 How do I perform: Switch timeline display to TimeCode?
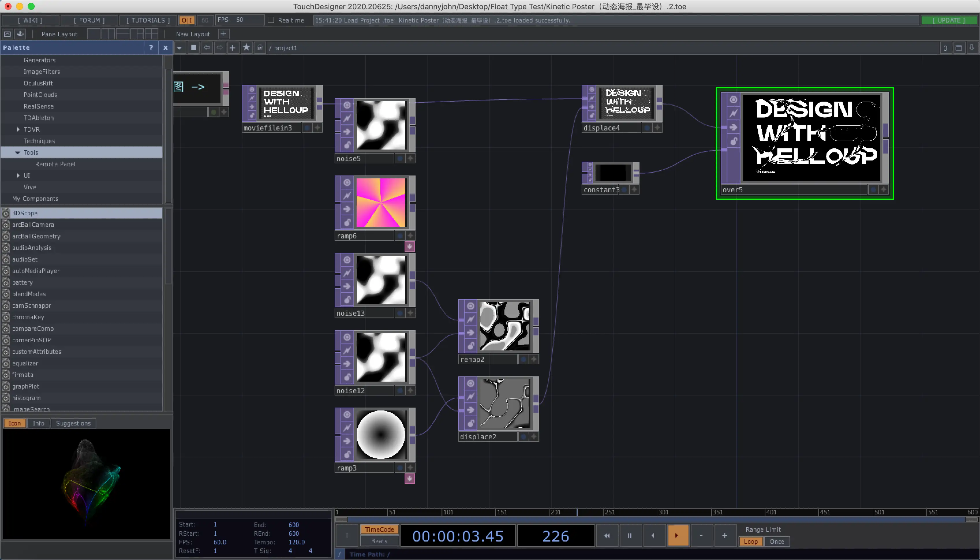pyautogui.click(x=379, y=529)
